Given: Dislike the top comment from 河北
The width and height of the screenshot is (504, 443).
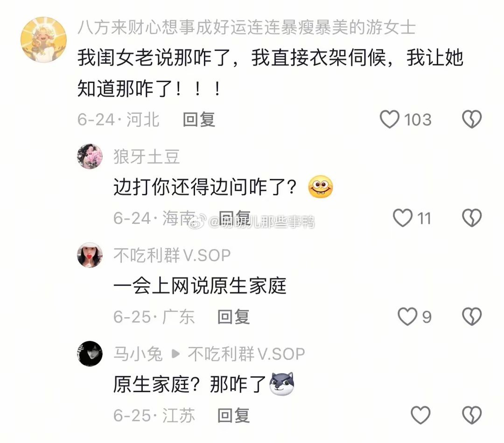Looking at the screenshot, I should click(x=471, y=119).
